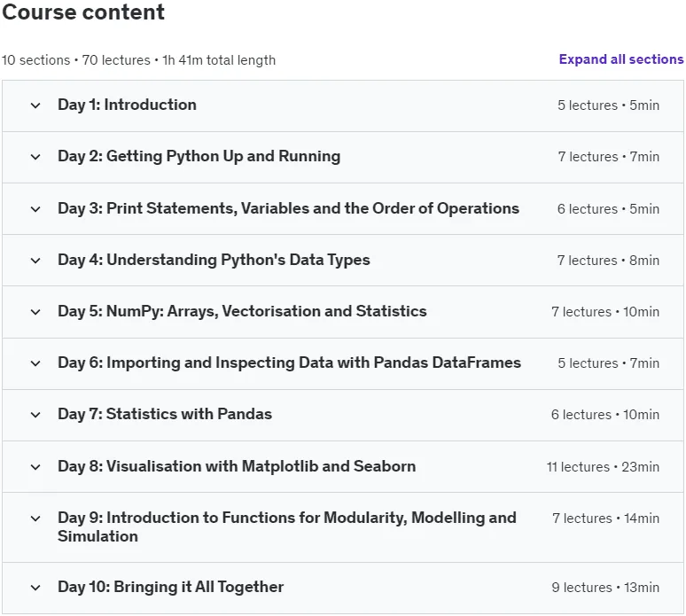
Task: Expand chevron for Day 10: Bringing it All Together
Action: 35,588
